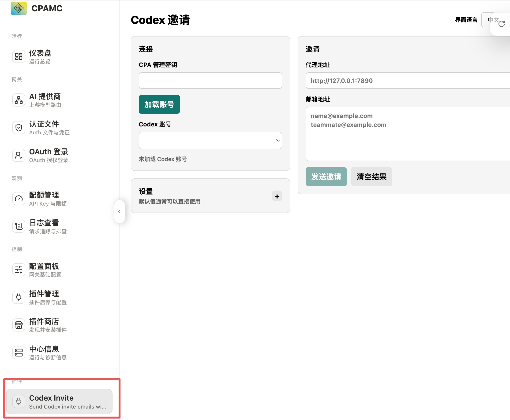
Task: Click the 控制 sidebar group label
Action: click(17, 249)
